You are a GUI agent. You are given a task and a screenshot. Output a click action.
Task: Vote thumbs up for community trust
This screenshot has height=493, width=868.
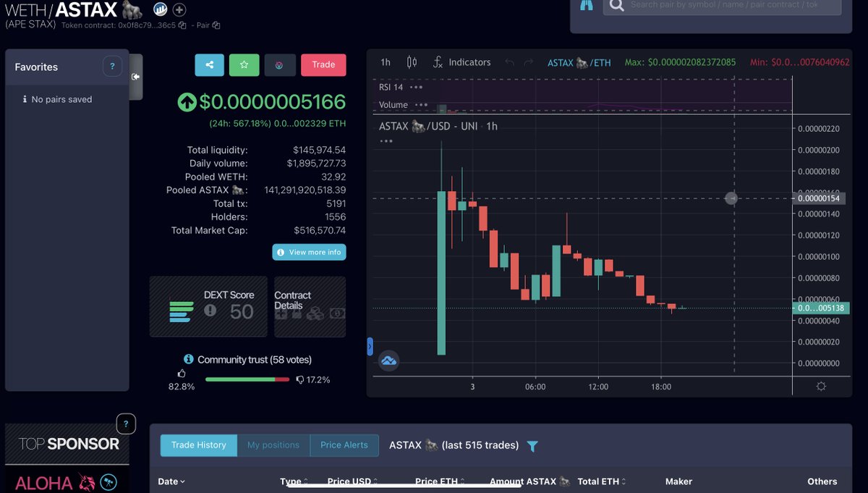pos(182,374)
